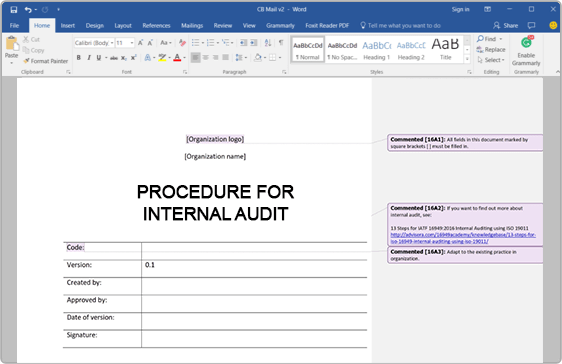The height and width of the screenshot is (364, 562).
Task: Toggle show paragraph marks
Action: (x=281, y=43)
